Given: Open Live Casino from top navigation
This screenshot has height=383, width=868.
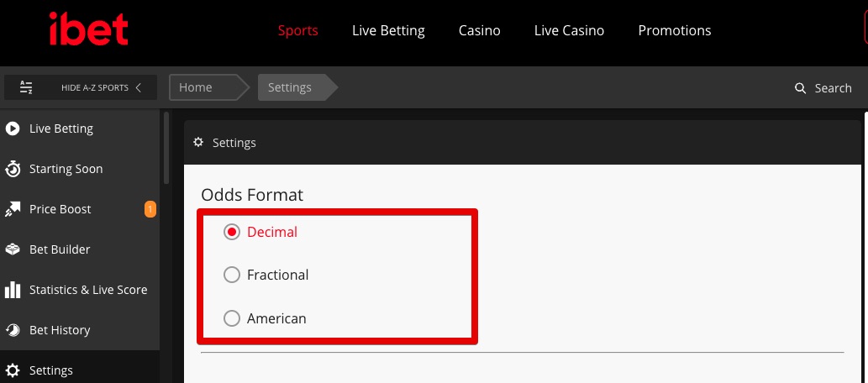Looking at the screenshot, I should pos(569,30).
